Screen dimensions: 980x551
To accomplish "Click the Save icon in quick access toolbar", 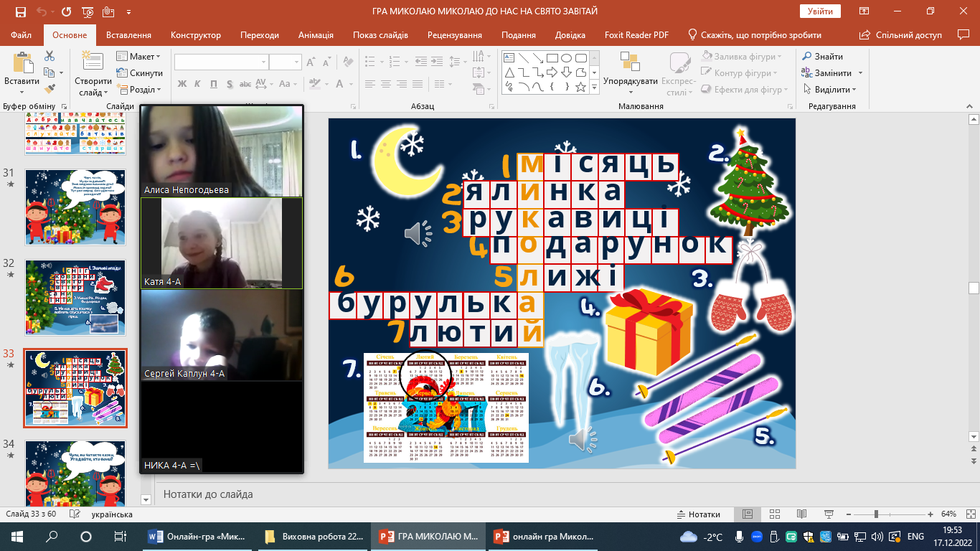I will tap(20, 12).
